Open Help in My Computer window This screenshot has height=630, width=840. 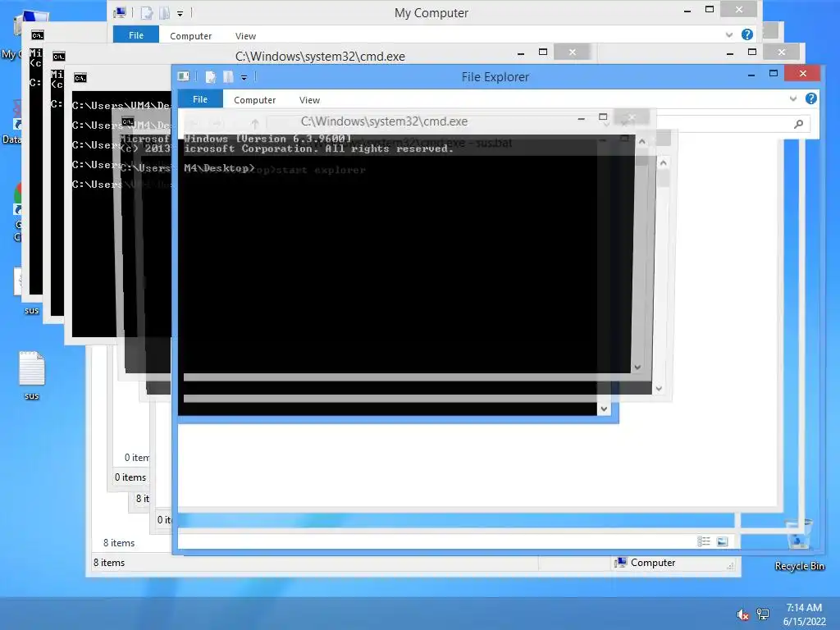coord(746,34)
